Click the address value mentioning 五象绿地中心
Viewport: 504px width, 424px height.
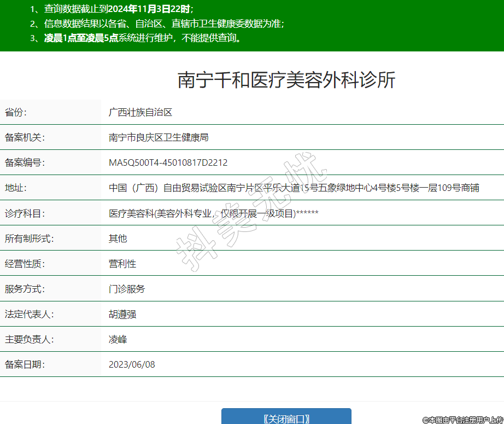pyautogui.click(x=294, y=188)
